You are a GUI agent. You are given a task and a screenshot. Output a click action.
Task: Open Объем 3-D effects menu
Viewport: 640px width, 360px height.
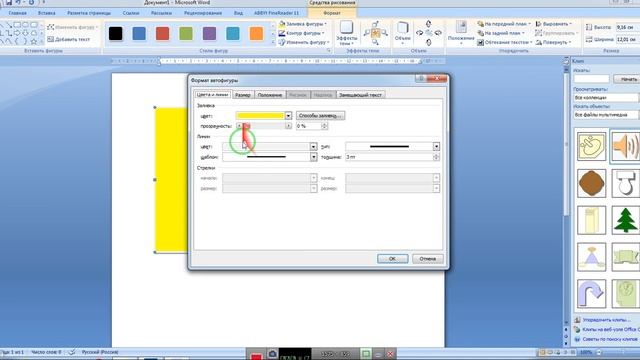[402, 33]
